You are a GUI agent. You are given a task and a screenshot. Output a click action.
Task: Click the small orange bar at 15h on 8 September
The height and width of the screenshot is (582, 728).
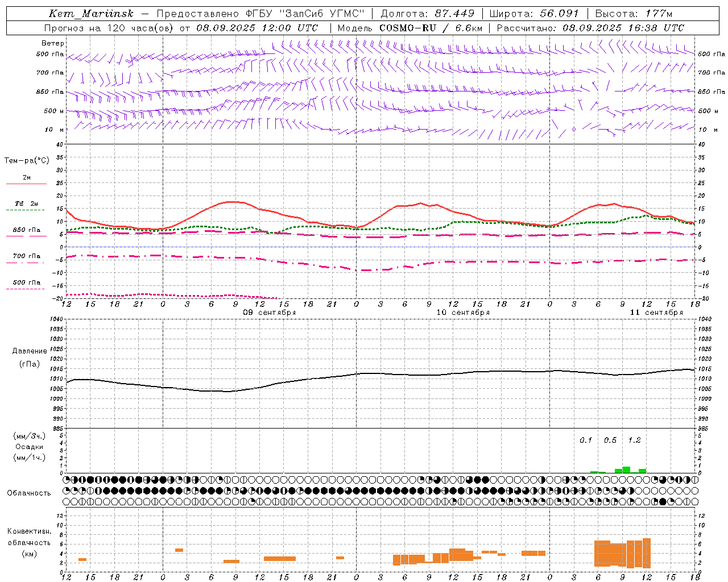pyautogui.click(x=82, y=560)
